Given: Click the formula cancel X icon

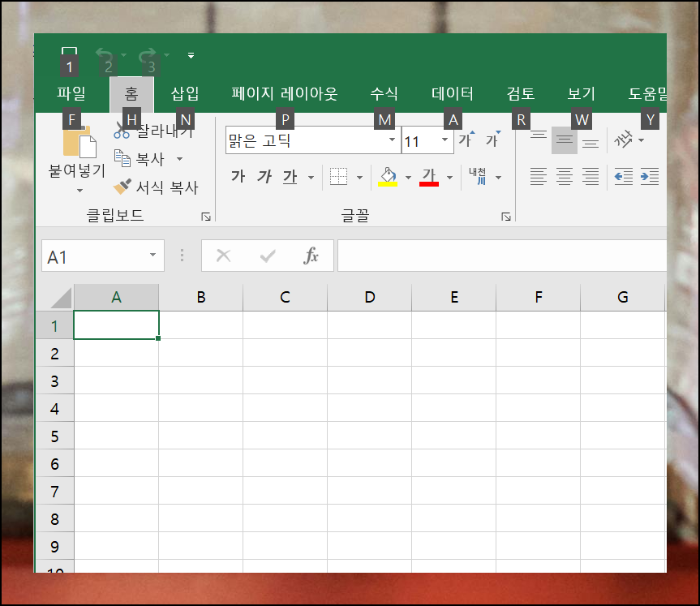Looking at the screenshot, I should pos(223,256).
